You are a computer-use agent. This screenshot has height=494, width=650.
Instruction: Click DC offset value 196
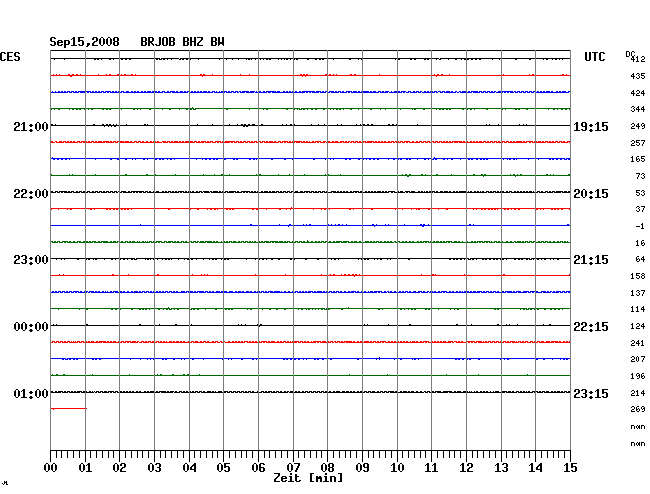click(x=638, y=376)
